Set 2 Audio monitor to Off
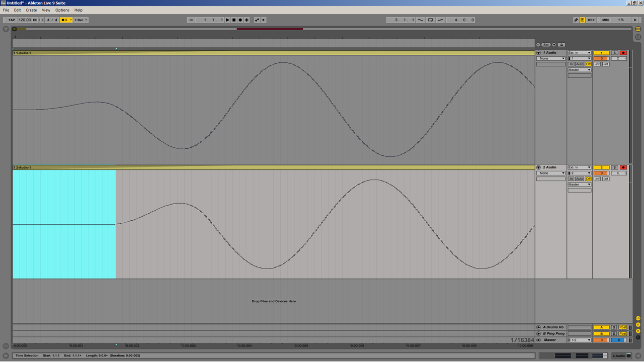This screenshot has width=644, height=362. click(588, 179)
